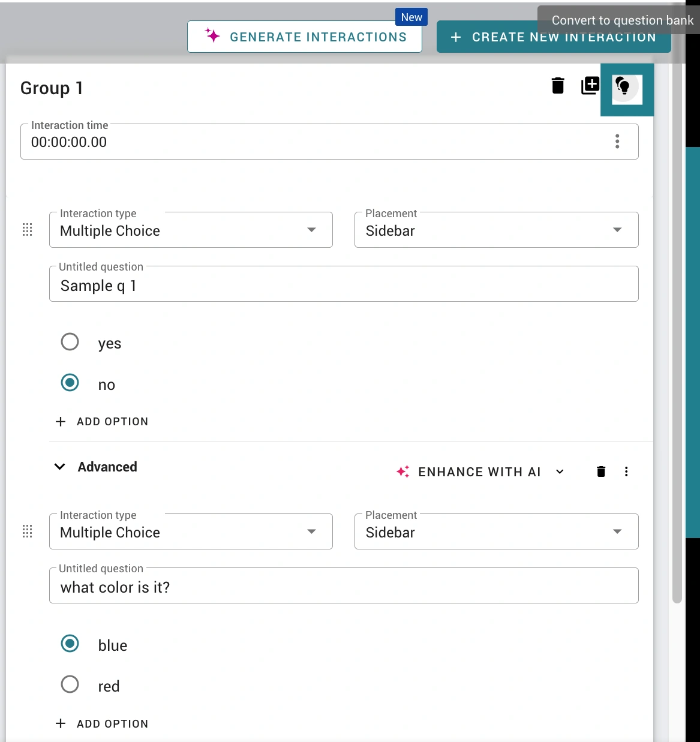Click the Group 1 heading
Screen dimensions: 700x742
click(52, 88)
